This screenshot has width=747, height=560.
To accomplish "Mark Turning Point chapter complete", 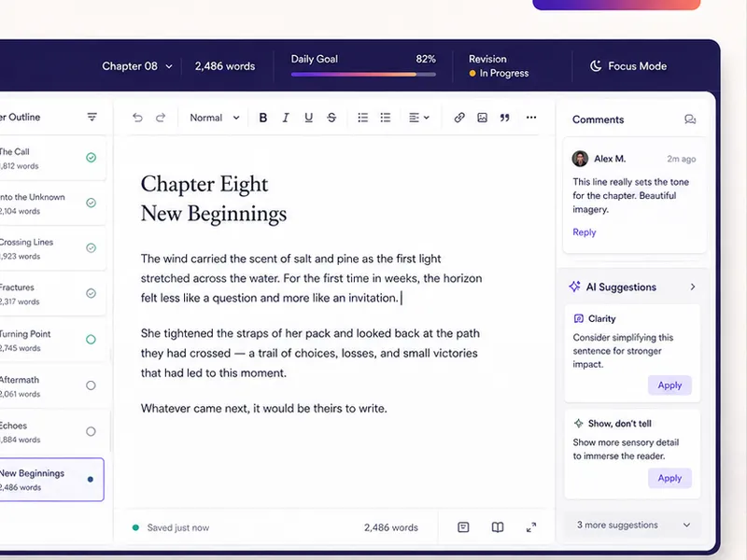I will (x=91, y=340).
